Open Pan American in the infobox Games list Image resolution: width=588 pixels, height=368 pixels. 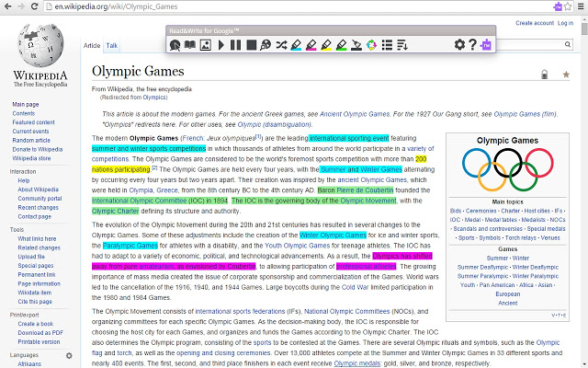tap(497, 285)
